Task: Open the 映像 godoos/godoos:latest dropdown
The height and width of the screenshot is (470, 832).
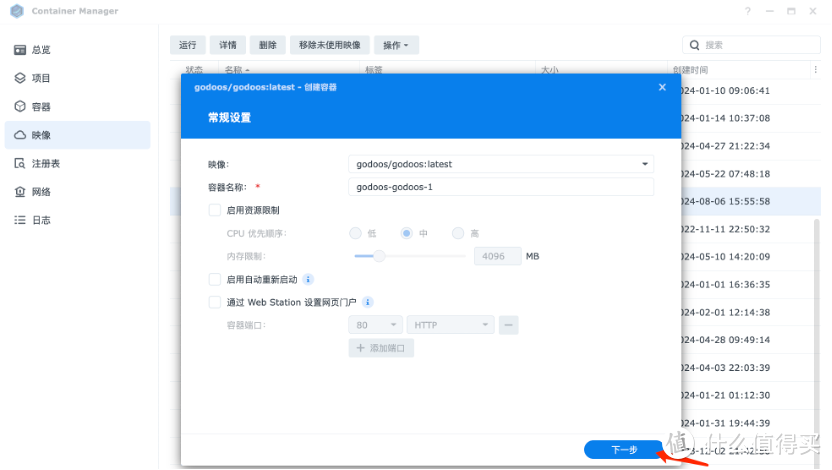Action: (501, 164)
